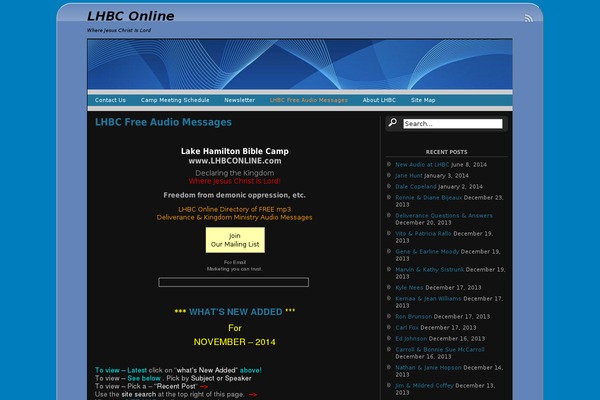Open Marvin & Kathy Sistrunk post

[x=429, y=270]
